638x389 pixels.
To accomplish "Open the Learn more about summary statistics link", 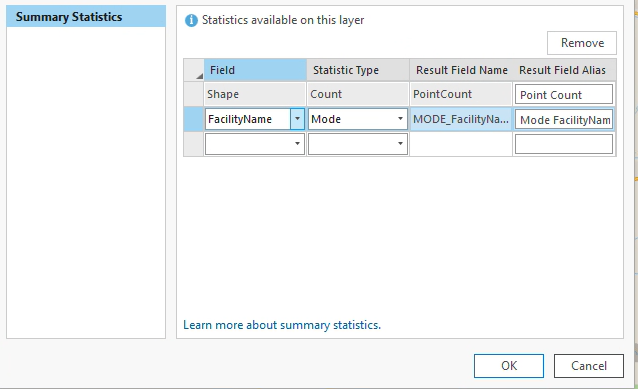I will coord(282,325).
